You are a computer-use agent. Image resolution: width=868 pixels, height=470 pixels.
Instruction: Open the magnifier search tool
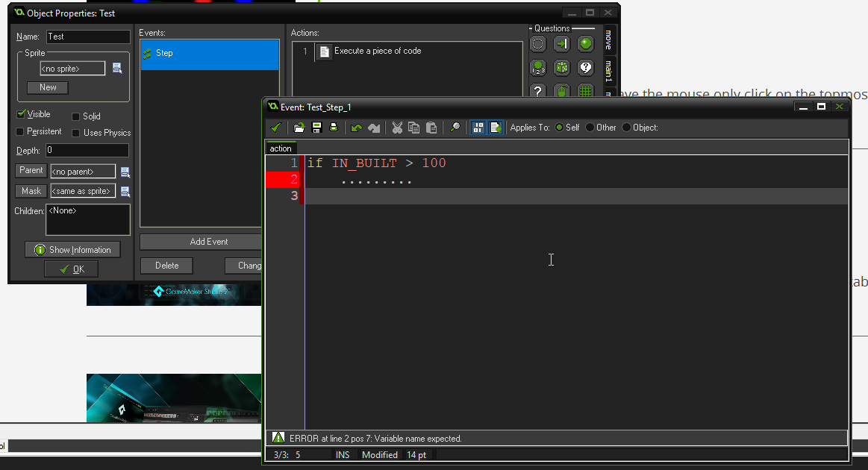[x=455, y=128]
